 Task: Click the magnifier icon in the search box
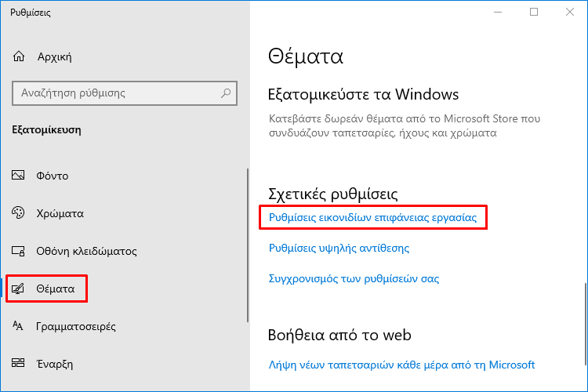tap(226, 93)
